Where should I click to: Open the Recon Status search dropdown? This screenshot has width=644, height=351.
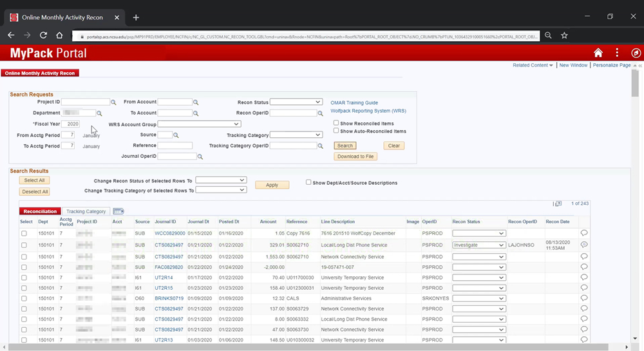296,102
